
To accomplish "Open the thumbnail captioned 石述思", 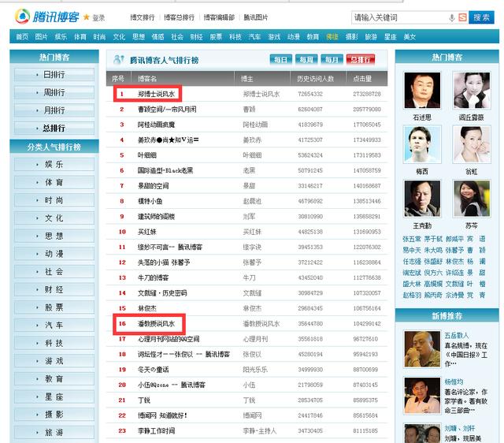I will [422, 90].
